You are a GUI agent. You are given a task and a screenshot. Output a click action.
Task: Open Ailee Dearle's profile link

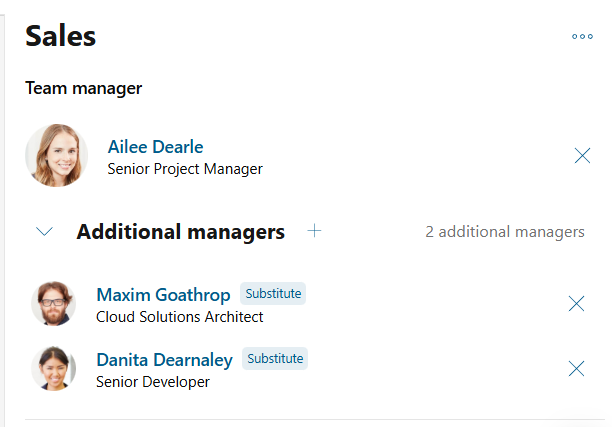(x=155, y=147)
